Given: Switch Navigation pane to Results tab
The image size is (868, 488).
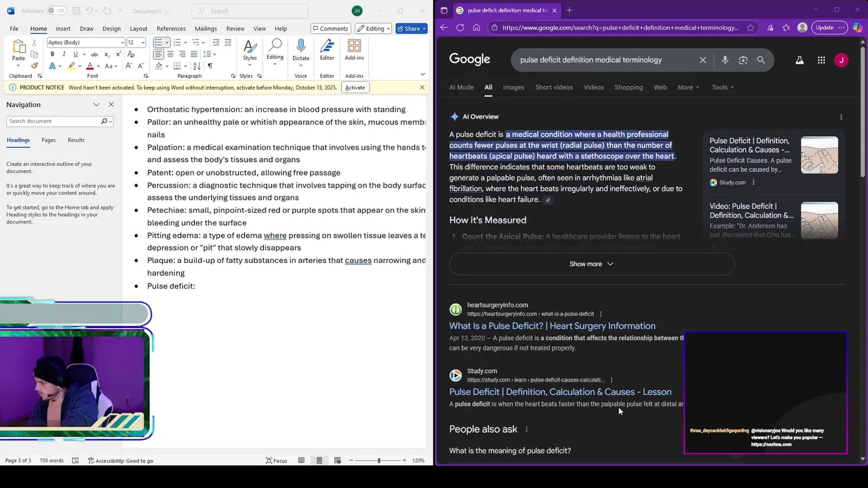Looking at the screenshot, I should point(76,140).
